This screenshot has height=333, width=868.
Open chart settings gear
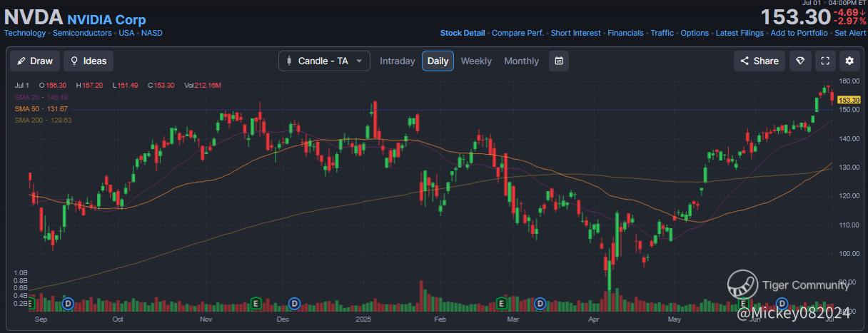coord(849,61)
